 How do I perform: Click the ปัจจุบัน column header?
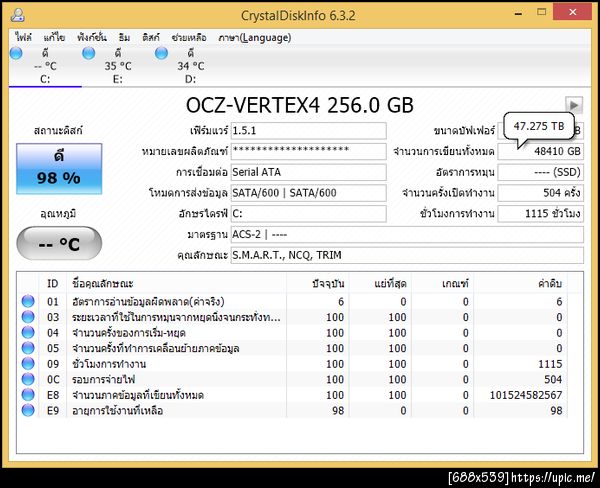coord(318,284)
